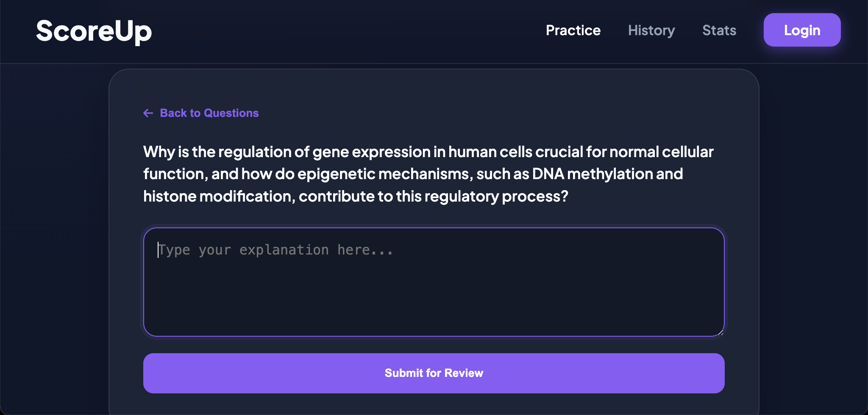The height and width of the screenshot is (415, 868).
Task: Click the ScoreUp logo
Action: [94, 31]
